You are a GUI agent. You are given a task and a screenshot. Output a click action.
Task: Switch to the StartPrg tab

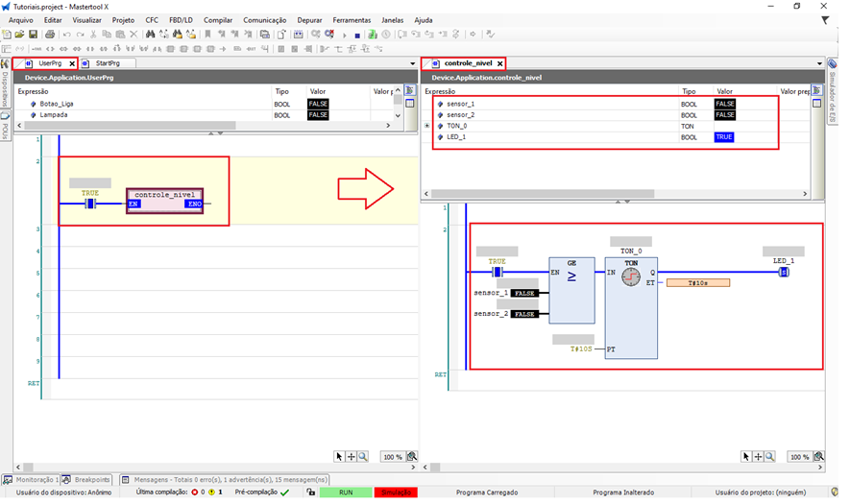(x=108, y=63)
